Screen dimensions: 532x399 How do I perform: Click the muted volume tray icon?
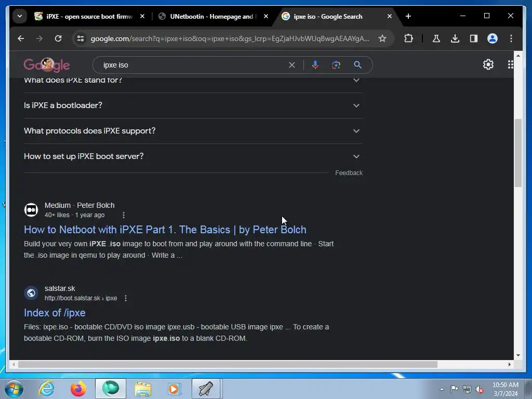[x=480, y=390]
